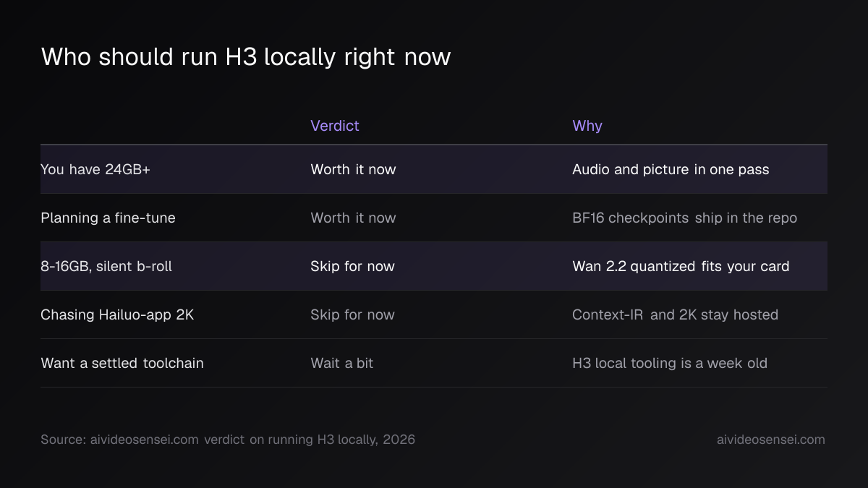
Task: Select 'Audio and picture in one pass' cell
Action: 671,169
